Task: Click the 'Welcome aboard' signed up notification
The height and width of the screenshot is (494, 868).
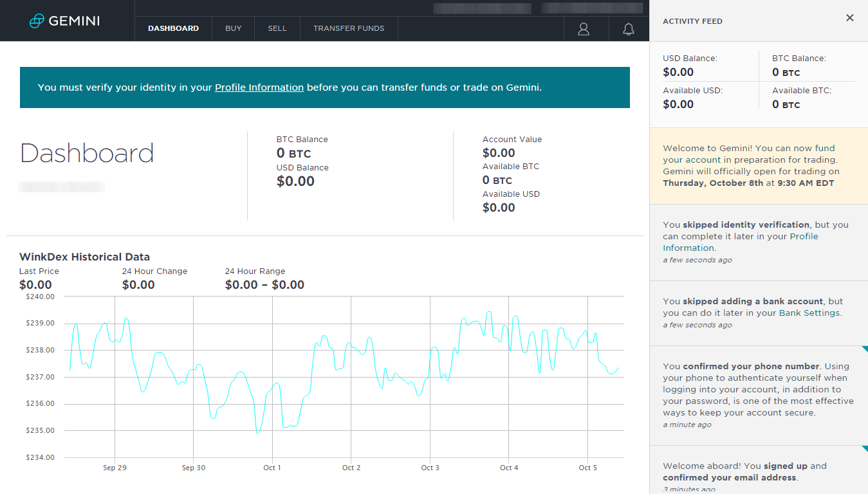Action: (x=759, y=470)
